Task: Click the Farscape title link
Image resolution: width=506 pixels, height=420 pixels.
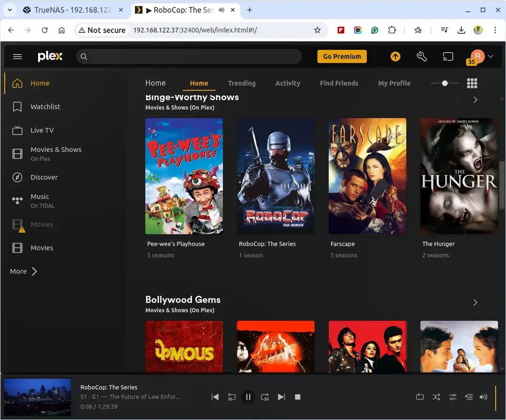Action: pyautogui.click(x=342, y=244)
